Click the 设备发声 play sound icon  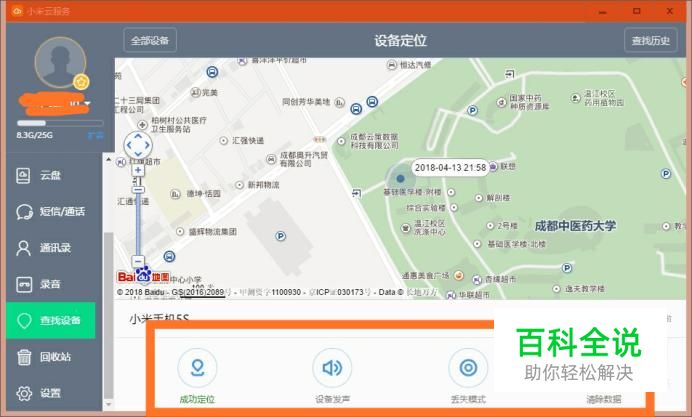coord(332,368)
